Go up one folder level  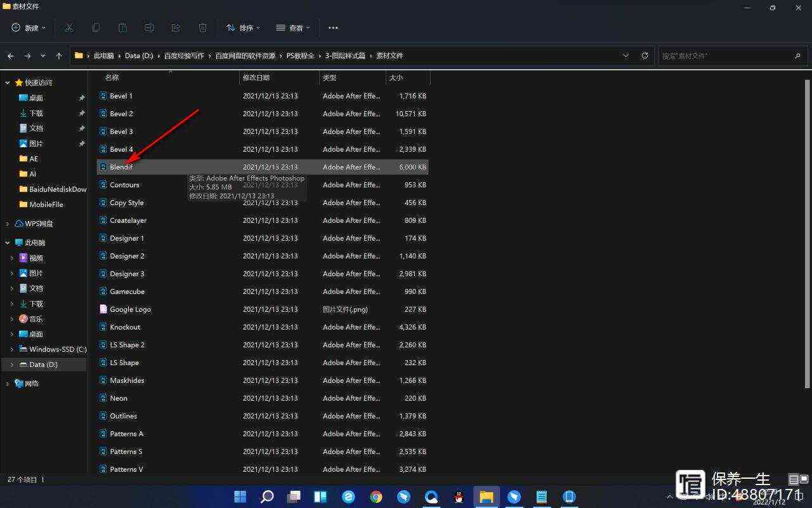[59, 56]
